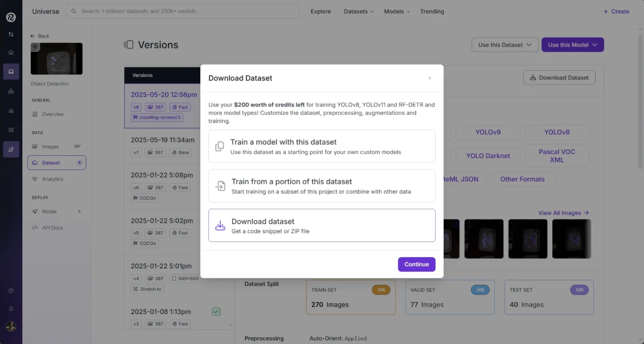Choose "Train from a portion of this dataset"
The image size is (644, 344).
click(x=322, y=186)
